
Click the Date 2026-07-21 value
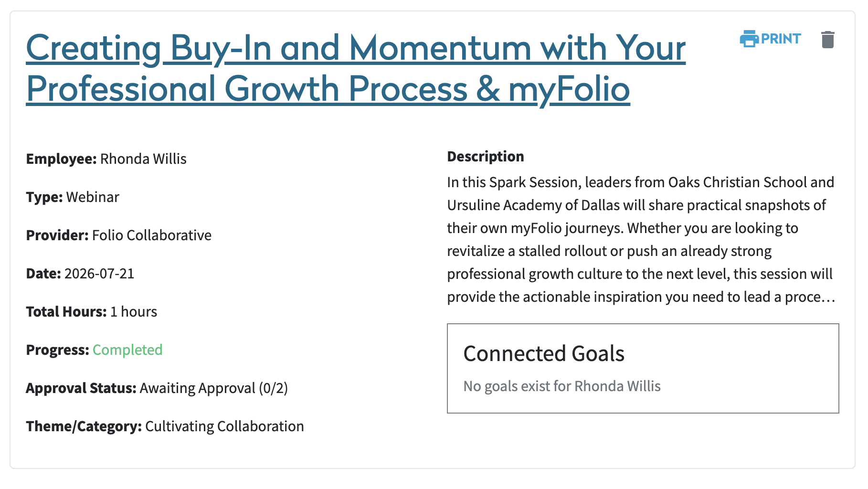99,273
